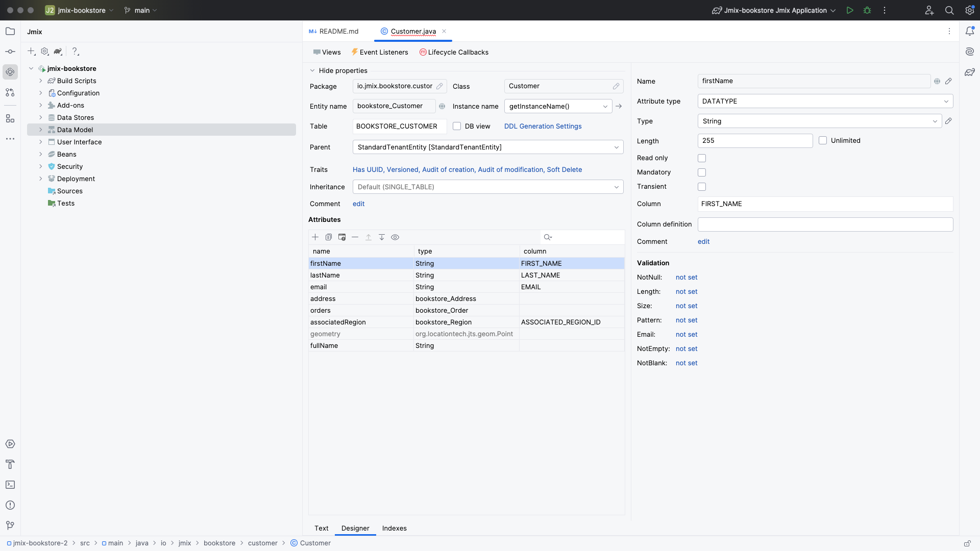Click the Column definition input field
The image size is (980, 551).
(x=825, y=224)
